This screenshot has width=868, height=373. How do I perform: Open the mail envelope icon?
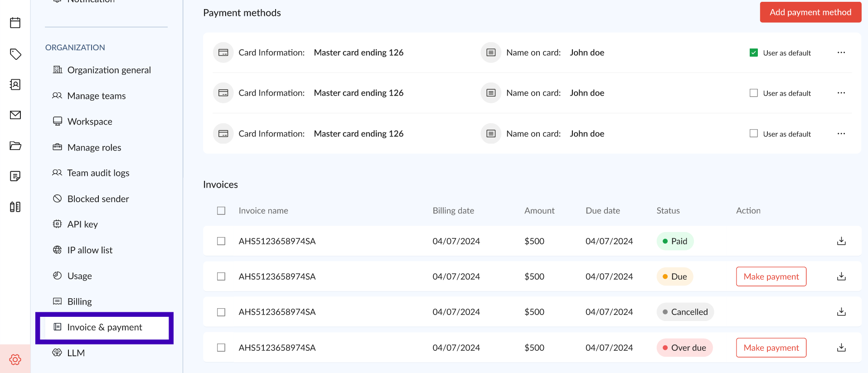[x=15, y=115]
